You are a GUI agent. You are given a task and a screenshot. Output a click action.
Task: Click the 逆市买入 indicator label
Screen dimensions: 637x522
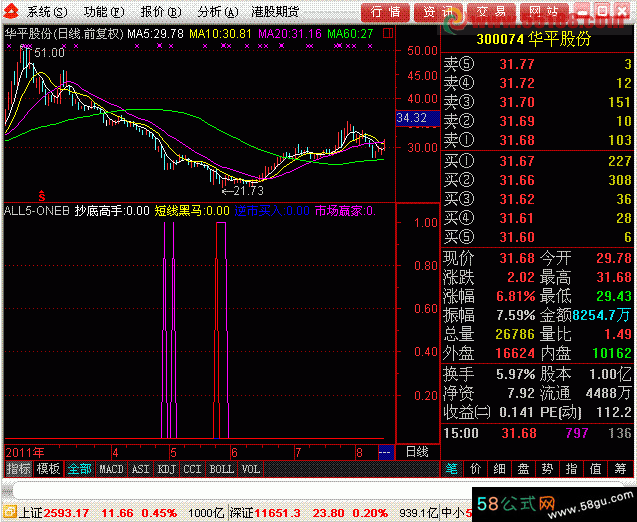coord(272,211)
